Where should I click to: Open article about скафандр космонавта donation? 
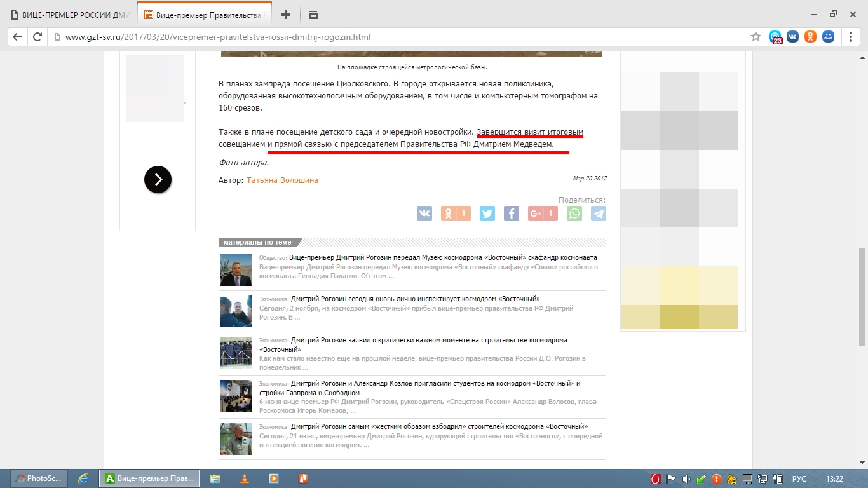point(443,257)
